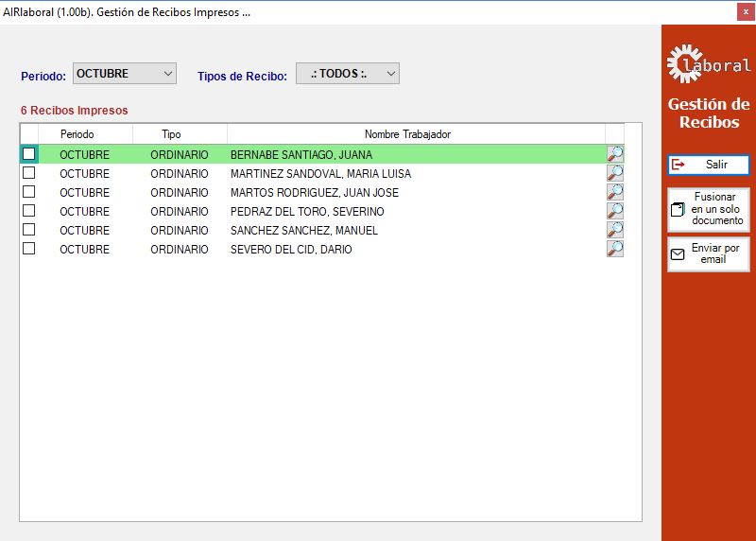Preview receipt for BERNABE SANTIAGO, JUANA
This screenshot has width=756, height=541.
pyautogui.click(x=615, y=154)
